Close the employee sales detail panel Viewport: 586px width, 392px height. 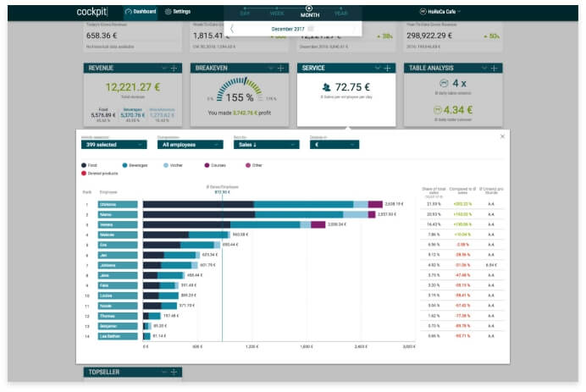[x=501, y=135]
